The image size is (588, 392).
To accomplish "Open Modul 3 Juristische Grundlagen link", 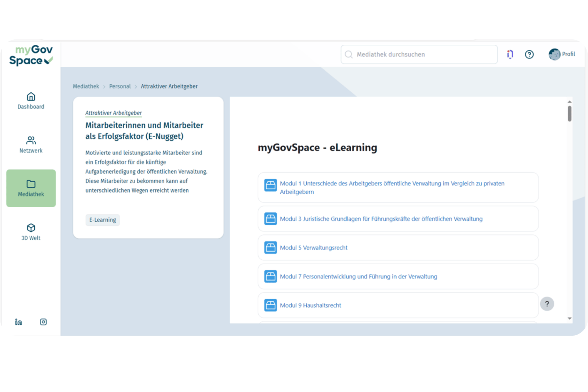I will pos(381,219).
